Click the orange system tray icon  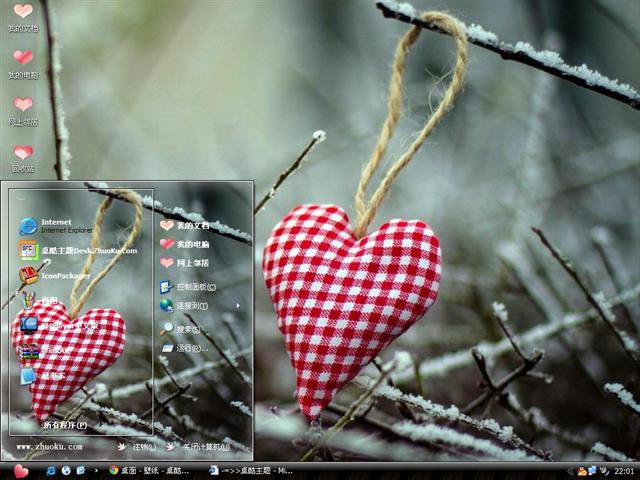582,471
